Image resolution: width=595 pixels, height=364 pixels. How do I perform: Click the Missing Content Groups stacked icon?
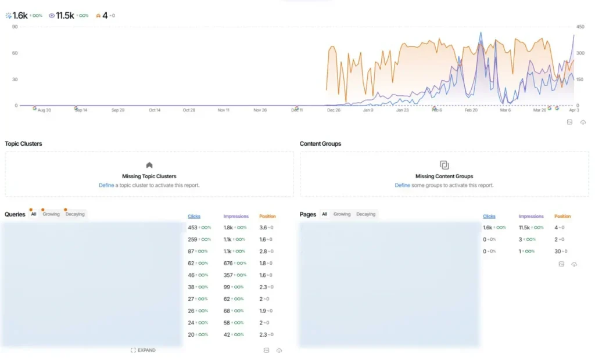pyautogui.click(x=444, y=165)
